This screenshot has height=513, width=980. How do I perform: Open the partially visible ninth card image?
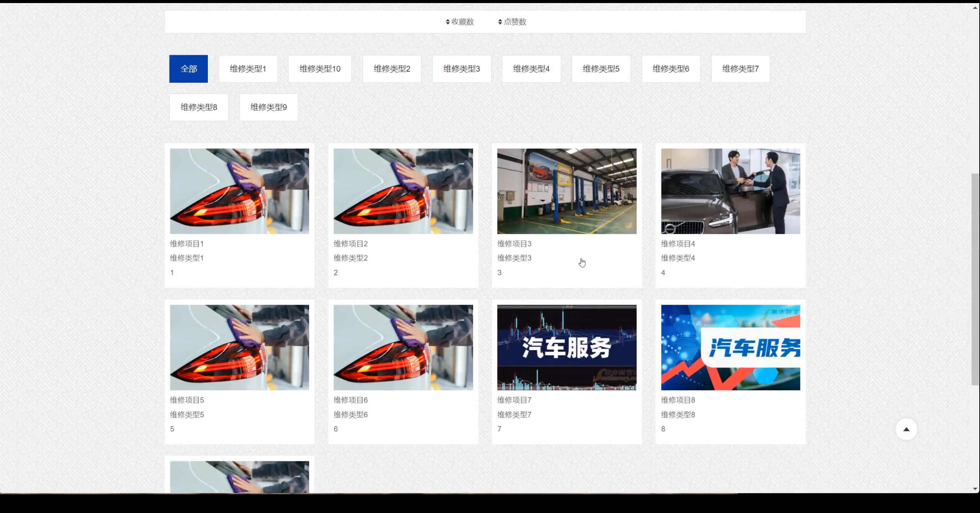tap(240, 477)
